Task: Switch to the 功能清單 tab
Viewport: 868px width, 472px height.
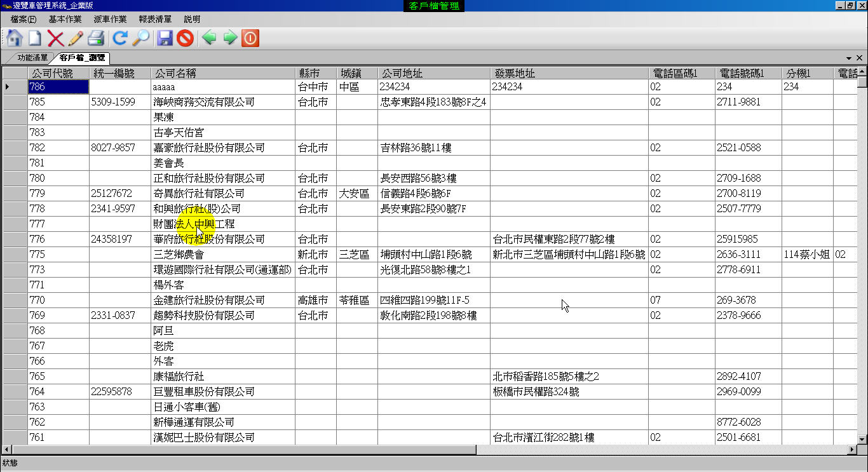Action: (x=32, y=58)
